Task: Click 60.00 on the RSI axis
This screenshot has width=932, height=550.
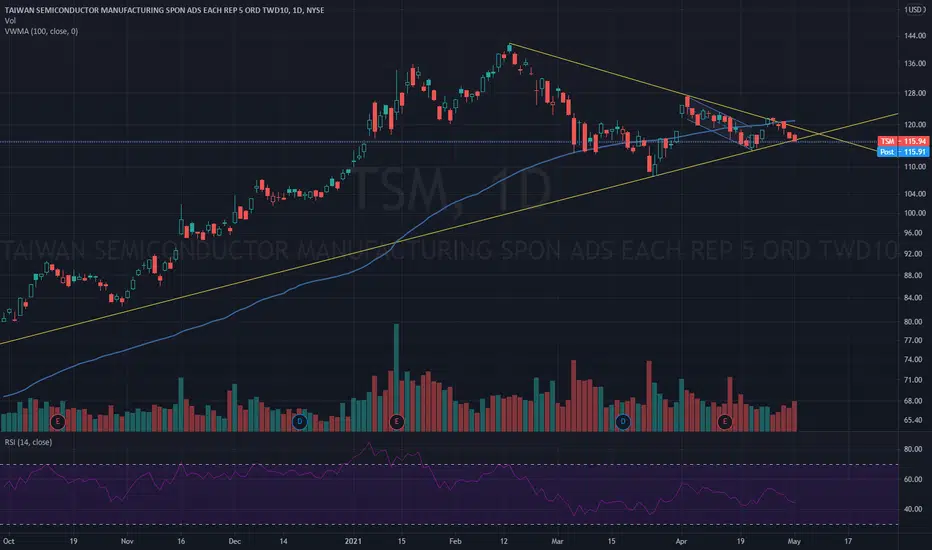Action: pyautogui.click(x=915, y=479)
